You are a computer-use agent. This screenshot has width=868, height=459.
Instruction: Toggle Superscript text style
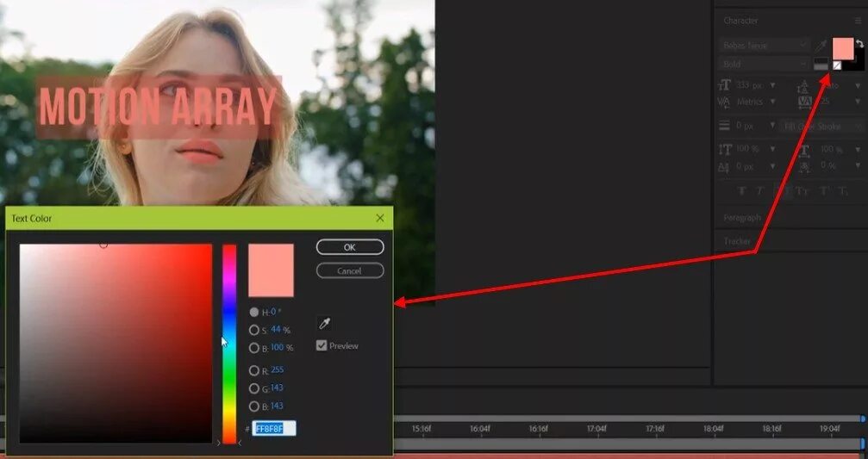[824, 191]
